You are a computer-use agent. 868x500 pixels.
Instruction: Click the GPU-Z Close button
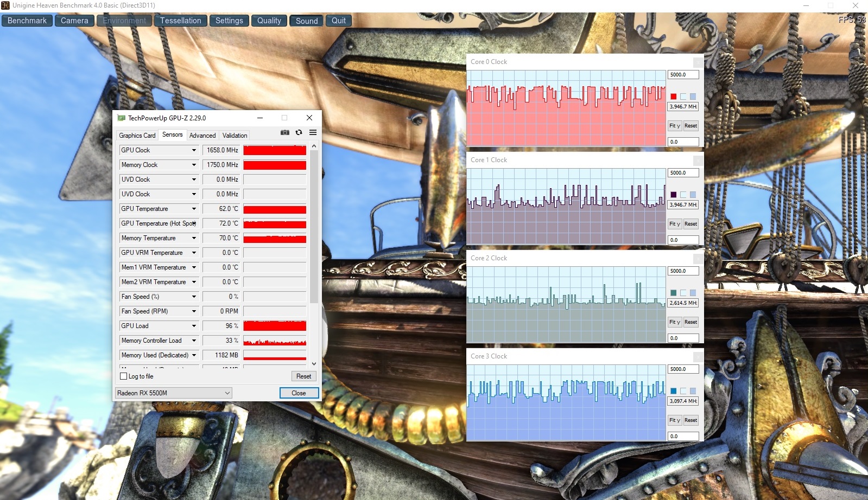point(299,393)
